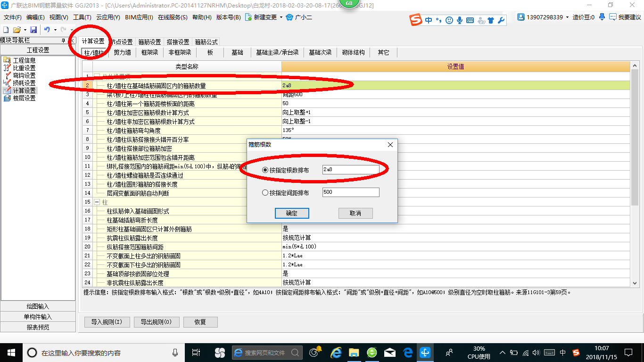
Task: Click the Sogou microphone voice icon
Action: tap(459, 20)
